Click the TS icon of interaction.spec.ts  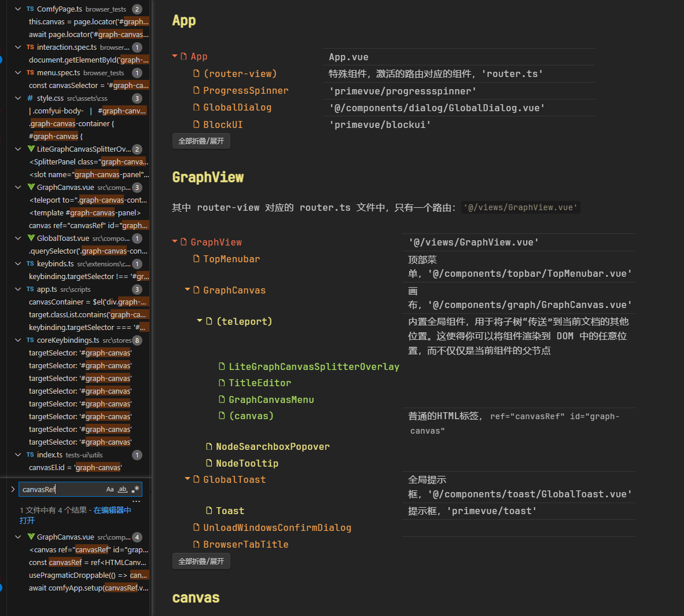pos(30,47)
